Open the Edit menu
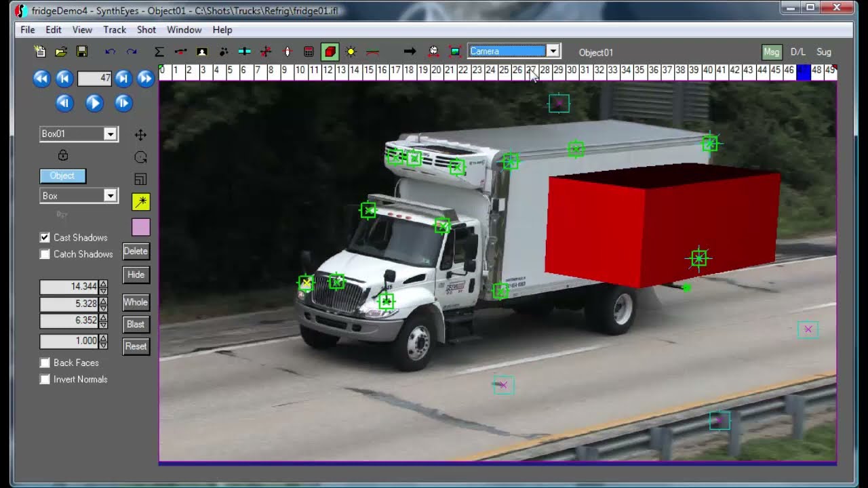Screen dimensions: 868x488 [x=54, y=30]
